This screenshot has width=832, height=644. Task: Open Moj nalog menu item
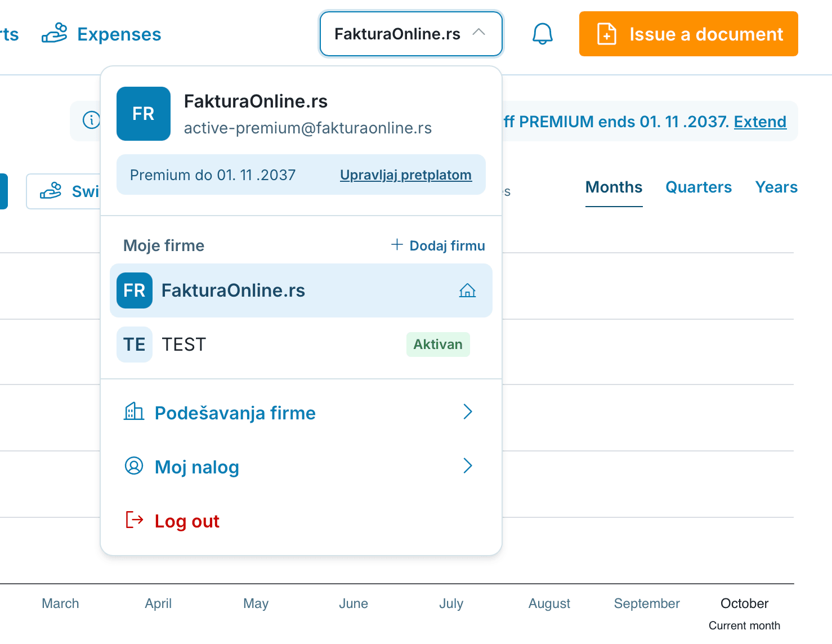pyautogui.click(x=301, y=466)
